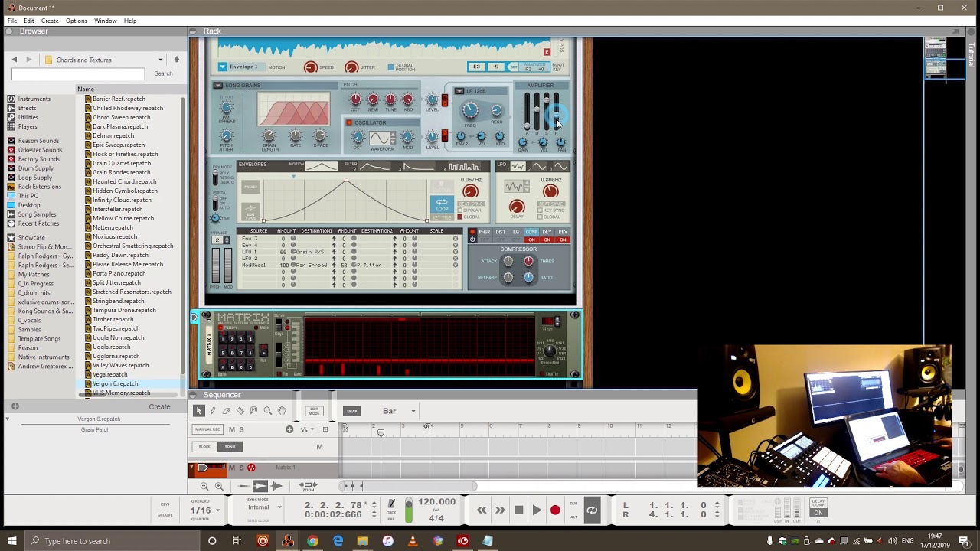Image resolution: width=980 pixels, height=551 pixels.
Task: Select the arrow selection tool in sequencer
Action: coord(198,411)
